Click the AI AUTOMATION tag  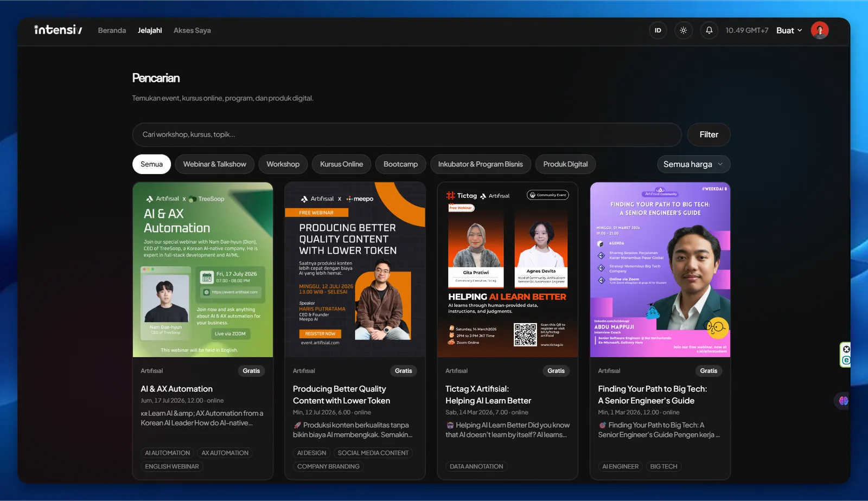pos(167,453)
